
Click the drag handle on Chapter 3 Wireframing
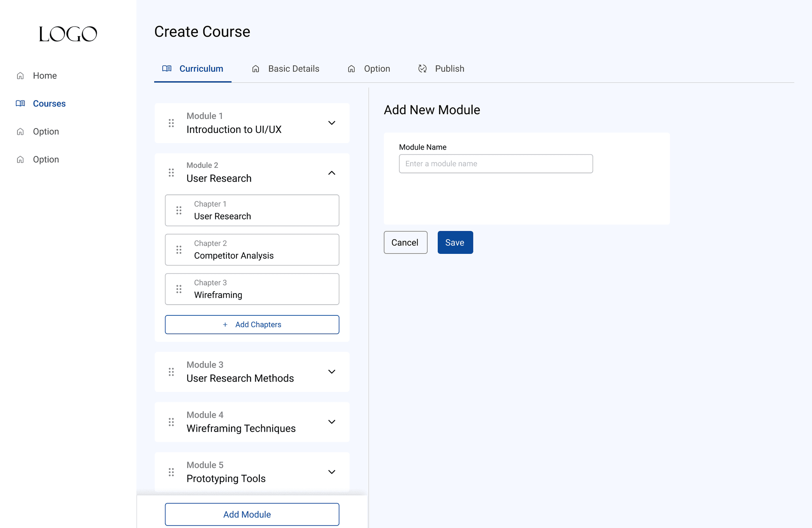coord(179,289)
